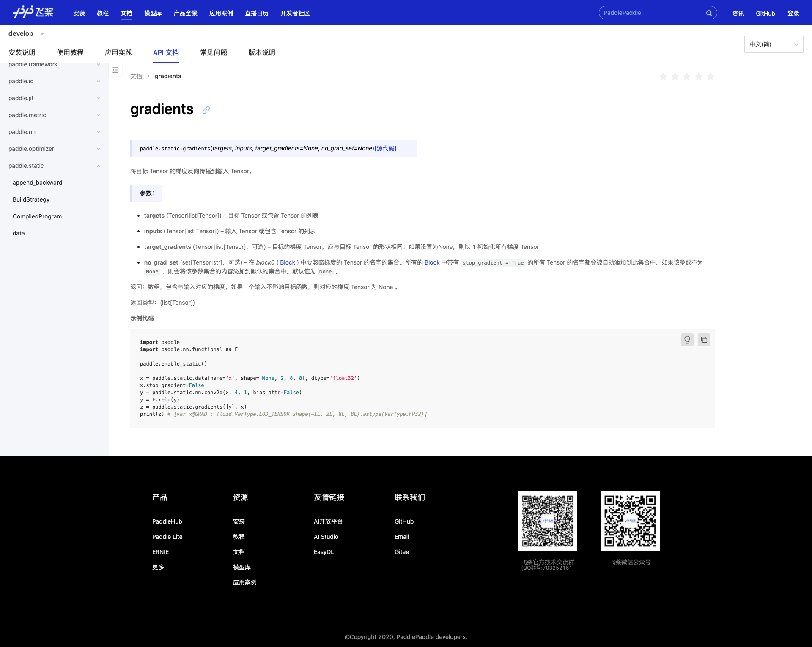Screen dimensions: 812x647
Task: Click the anchor link icon beside gradients
Action: coord(206,110)
